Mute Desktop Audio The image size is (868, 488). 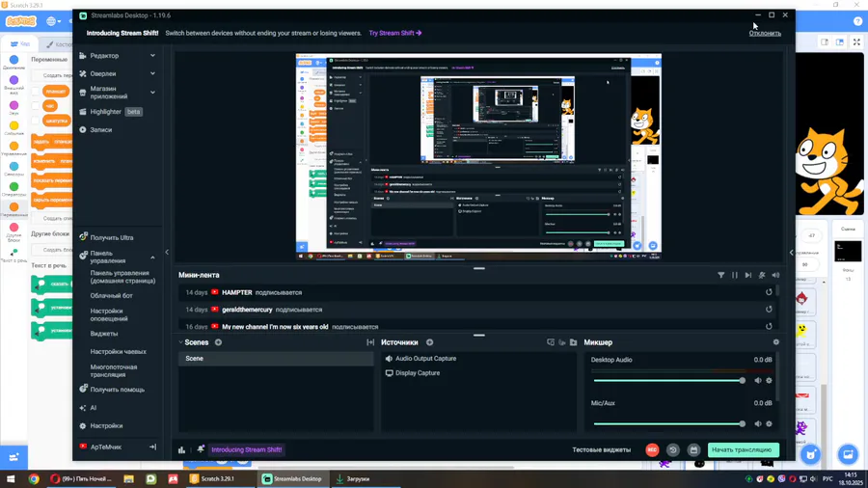click(x=758, y=381)
